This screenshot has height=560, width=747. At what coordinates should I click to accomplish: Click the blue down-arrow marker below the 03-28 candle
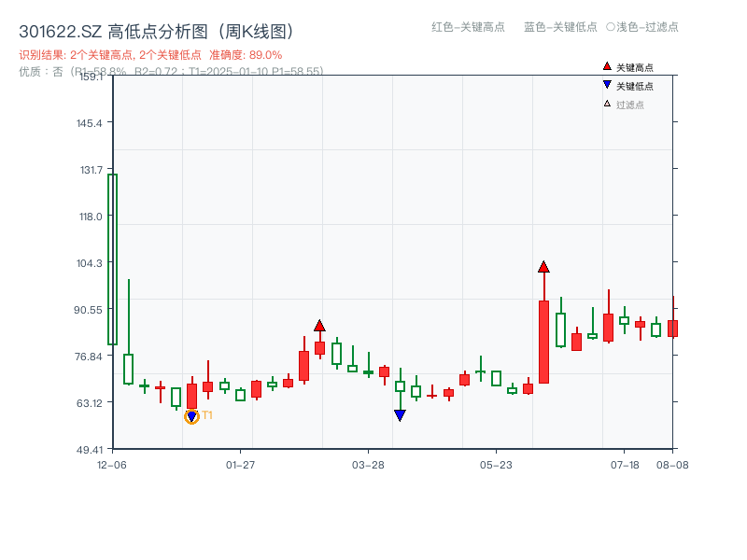click(400, 413)
